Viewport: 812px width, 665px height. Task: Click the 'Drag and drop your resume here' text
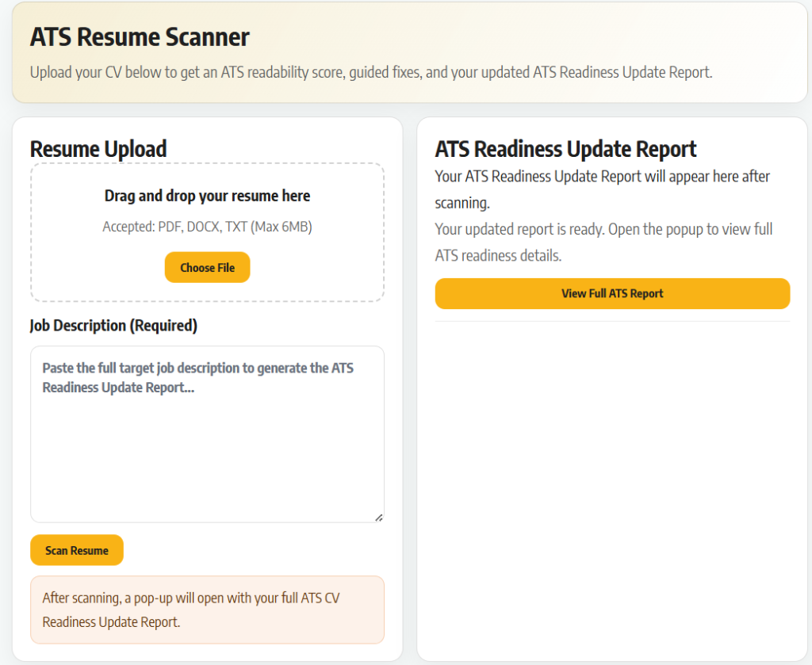[207, 196]
